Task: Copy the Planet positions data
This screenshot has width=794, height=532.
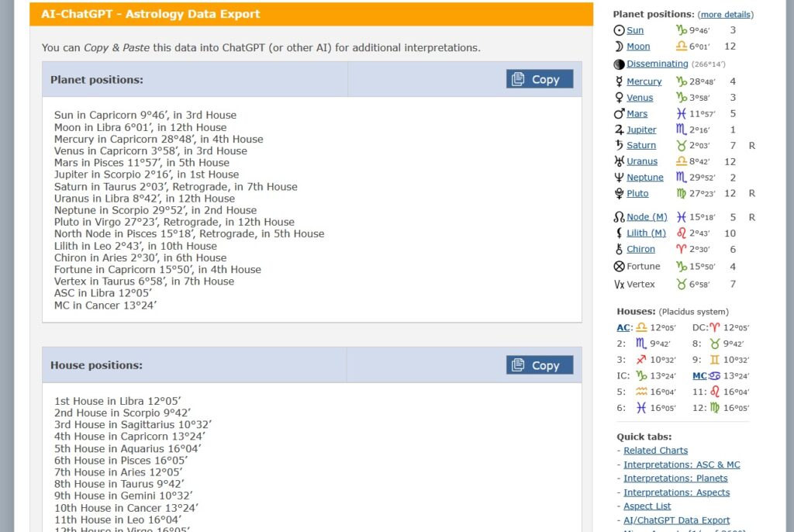Action: 540,79
